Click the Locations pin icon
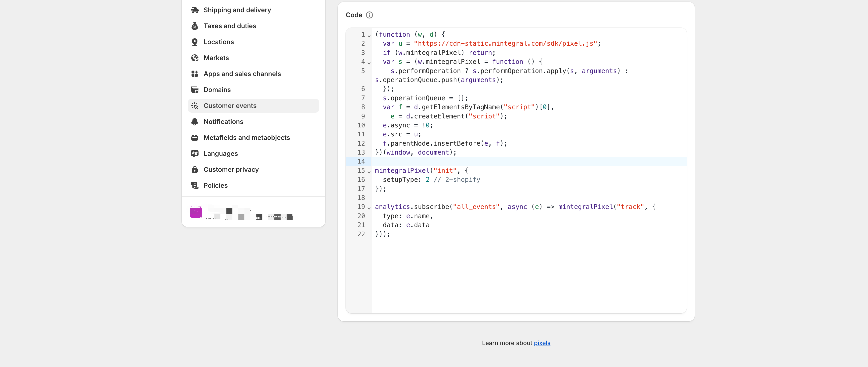This screenshot has width=868, height=367. 195,42
